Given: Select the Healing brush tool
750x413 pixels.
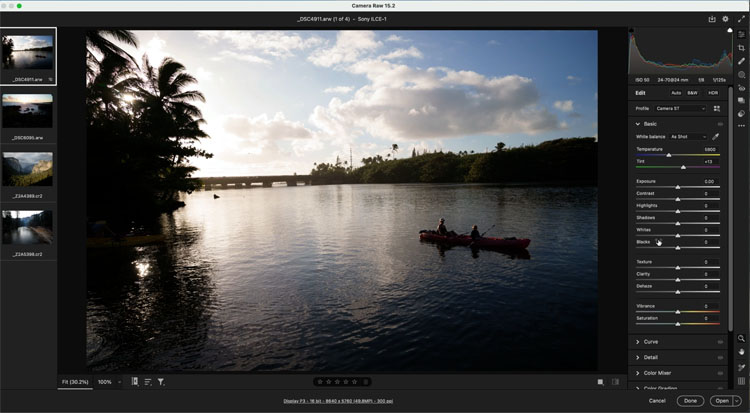Looking at the screenshot, I should pyautogui.click(x=741, y=61).
